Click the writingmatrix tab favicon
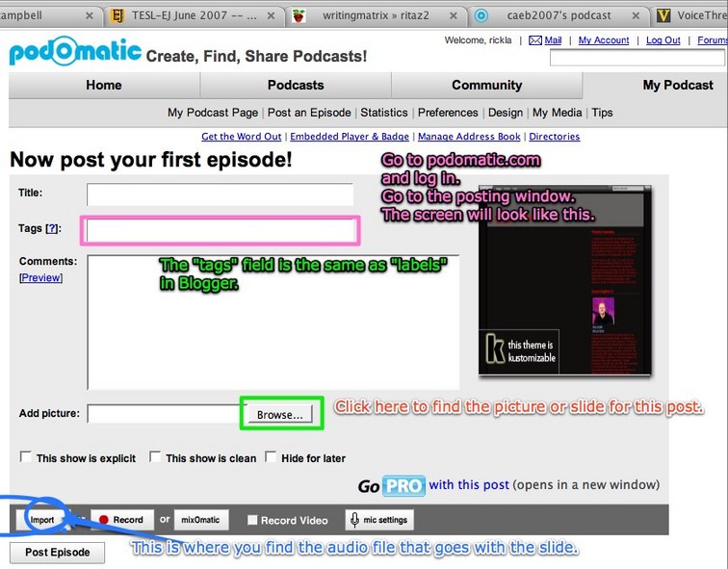 [301, 15]
